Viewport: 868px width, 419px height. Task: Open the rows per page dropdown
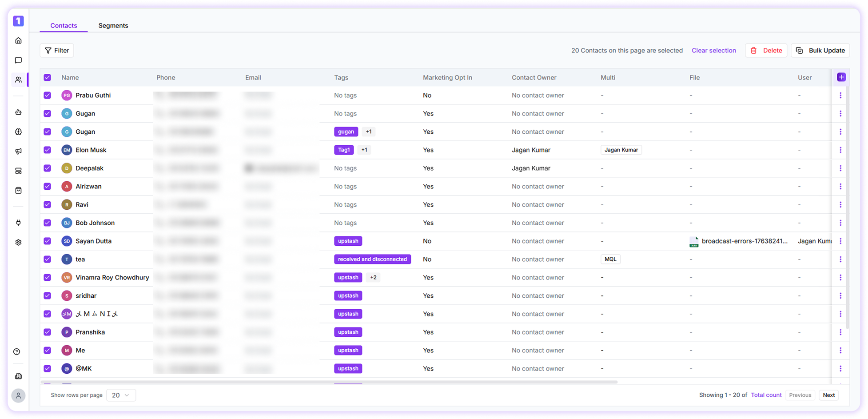121,395
